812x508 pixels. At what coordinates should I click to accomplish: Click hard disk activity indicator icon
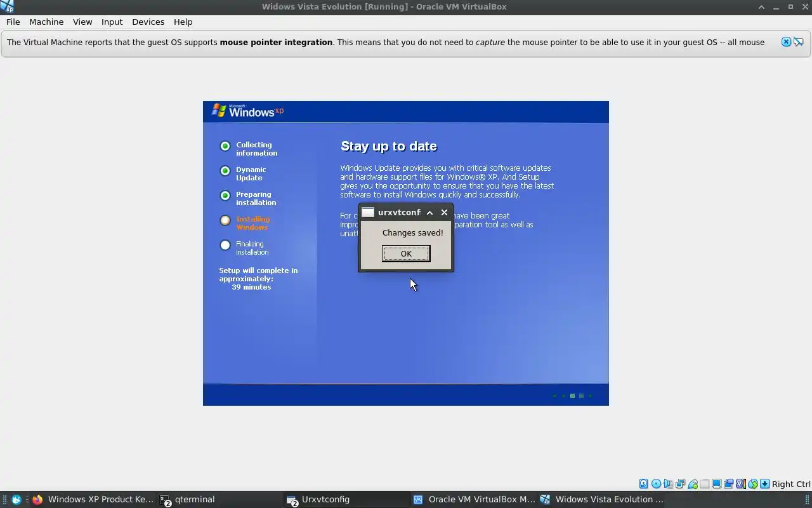click(x=644, y=484)
